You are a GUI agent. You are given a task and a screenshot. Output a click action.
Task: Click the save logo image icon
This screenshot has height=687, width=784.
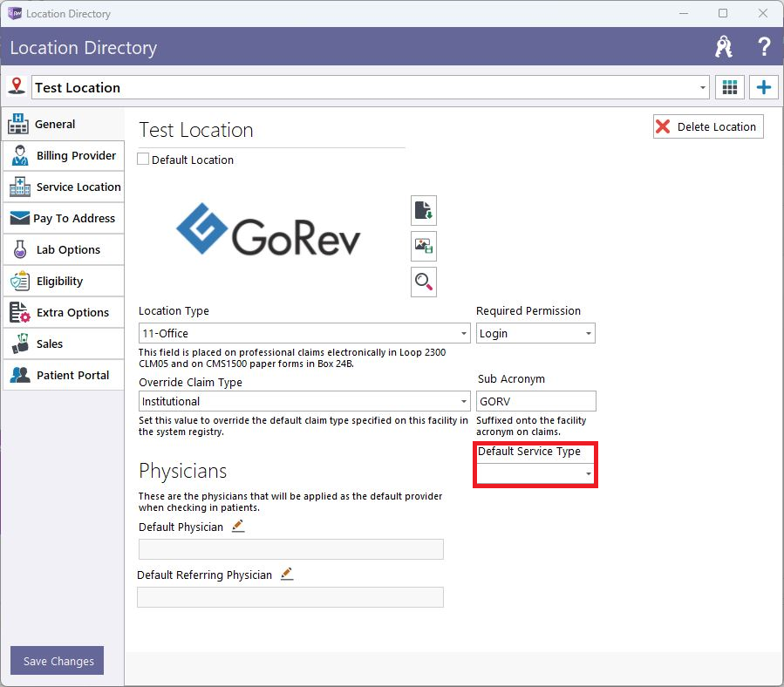click(x=424, y=246)
